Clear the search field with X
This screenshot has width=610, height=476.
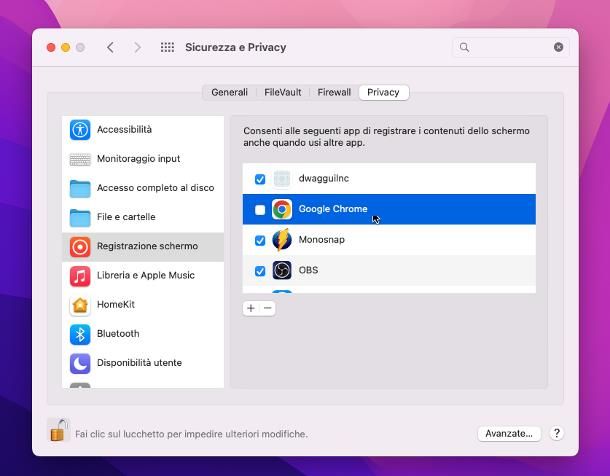click(558, 47)
